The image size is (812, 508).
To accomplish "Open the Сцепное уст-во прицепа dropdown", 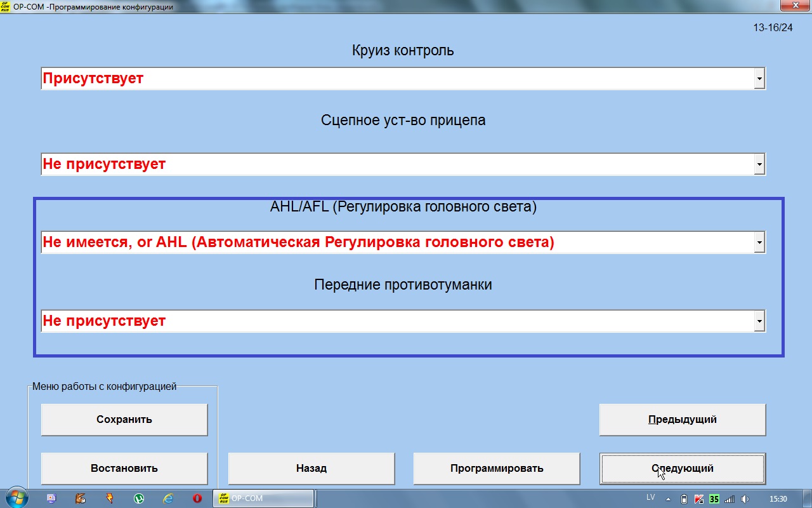I will coord(759,164).
